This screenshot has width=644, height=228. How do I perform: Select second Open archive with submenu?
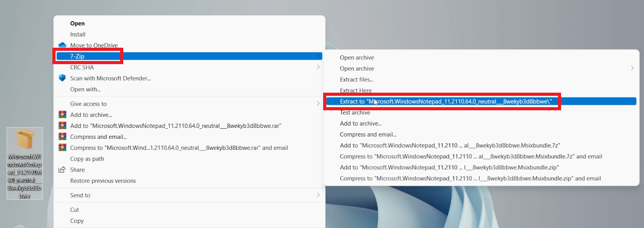click(x=357, y=68)
